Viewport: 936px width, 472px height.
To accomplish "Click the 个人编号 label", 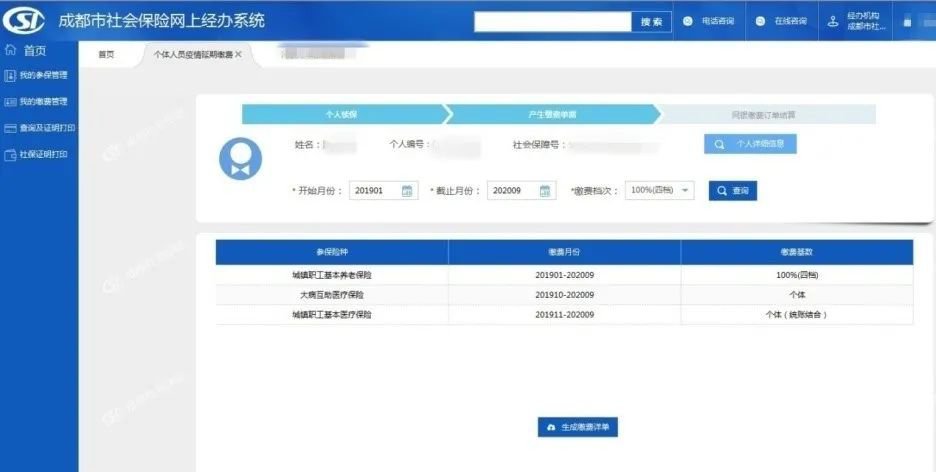I will tap(410, 144).
